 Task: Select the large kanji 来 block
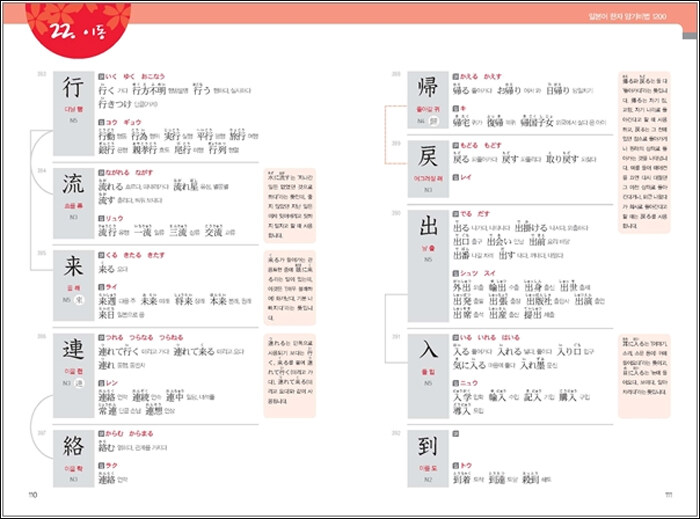[74, 286]
